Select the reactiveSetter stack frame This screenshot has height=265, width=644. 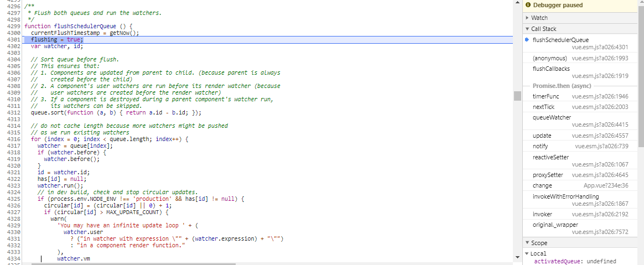pyautogui.click(x=580, y=160)
